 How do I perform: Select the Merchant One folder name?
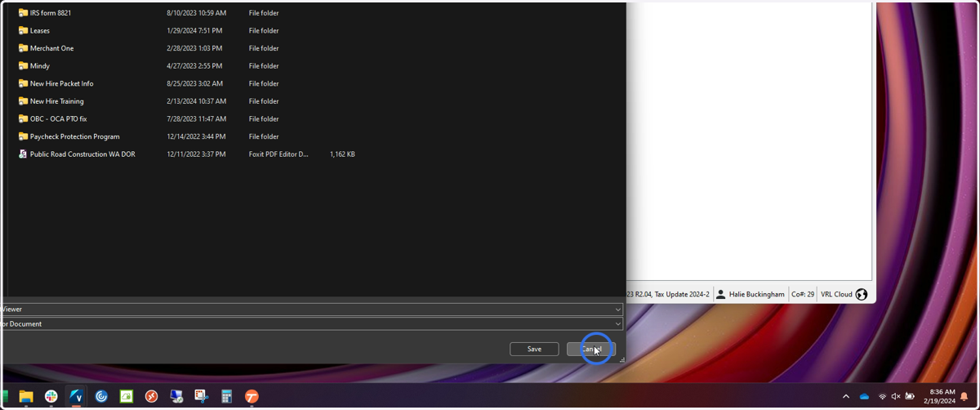[x=51, y=48]
